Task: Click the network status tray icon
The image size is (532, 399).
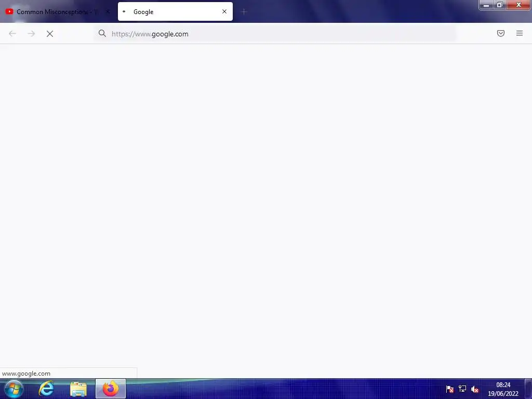Action: coord(462,389)
